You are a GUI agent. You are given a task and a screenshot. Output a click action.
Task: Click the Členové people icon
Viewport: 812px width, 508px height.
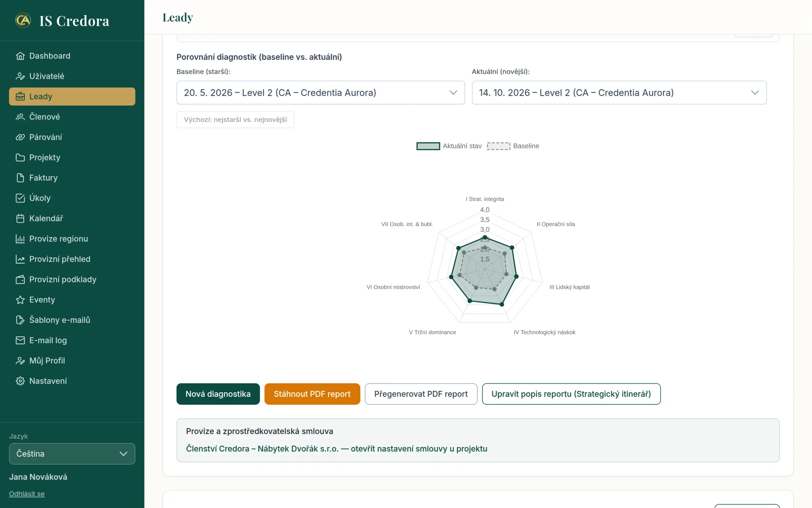click(20, 117)
